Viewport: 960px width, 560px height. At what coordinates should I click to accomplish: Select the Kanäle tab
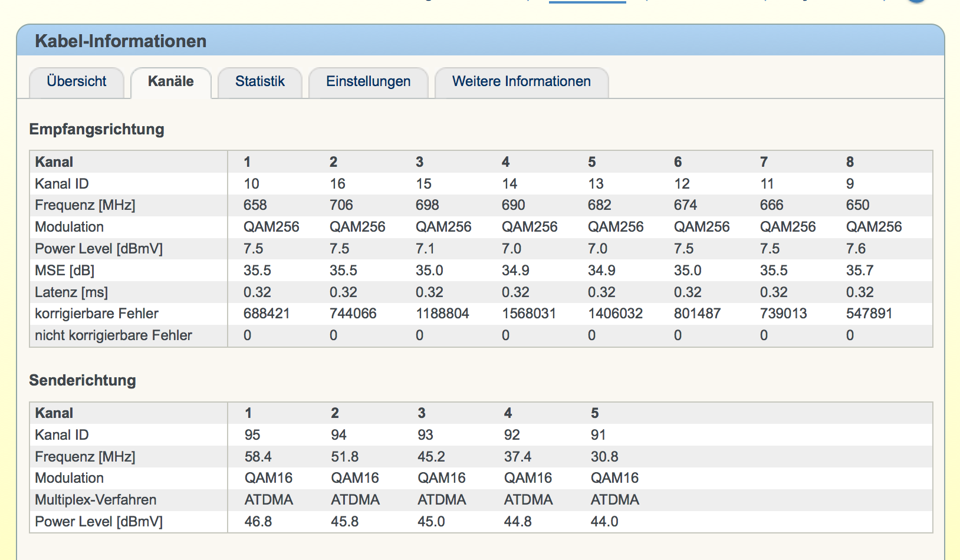tap(170, 81)
